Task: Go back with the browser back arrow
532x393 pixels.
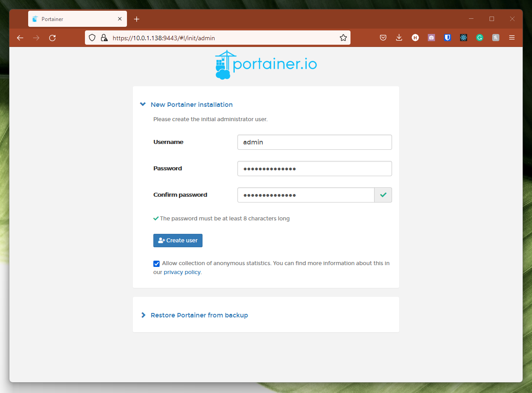Action: 20,38
